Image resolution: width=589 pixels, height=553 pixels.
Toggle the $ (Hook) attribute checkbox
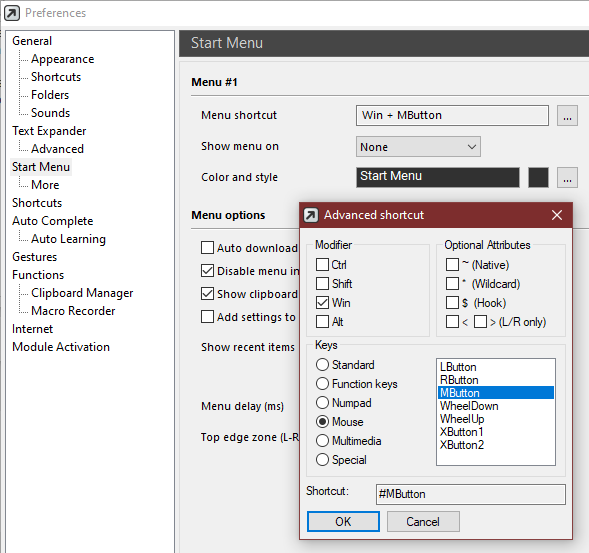pyautogui.click(x=452, y=302)
